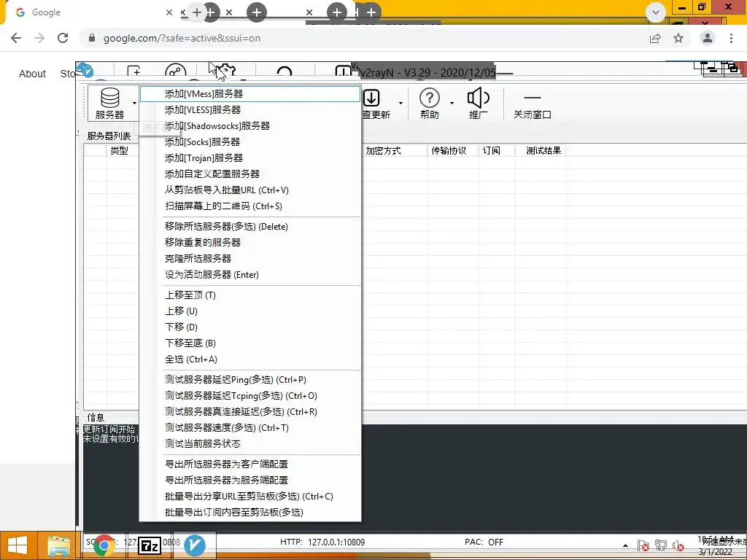
Task: Select 添加[Trojan]服务器 menu entry
Action: point(250,158)
